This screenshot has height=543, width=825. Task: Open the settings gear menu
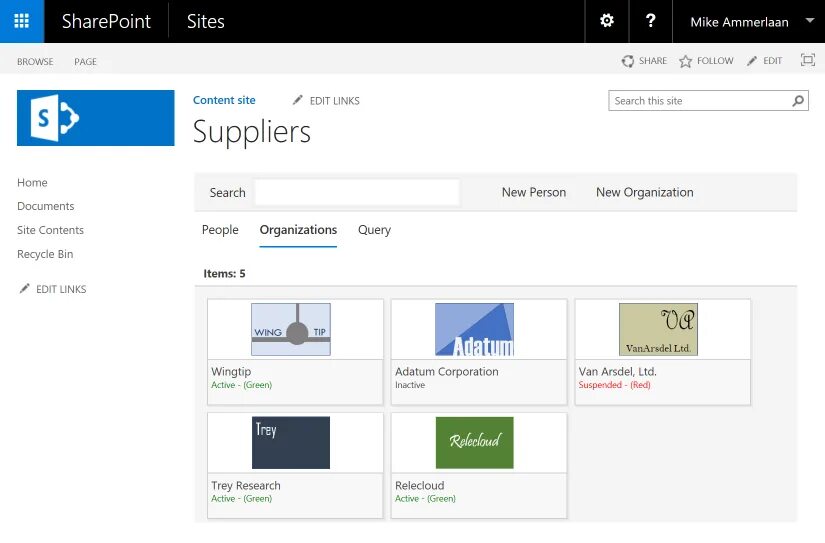[606, 21]
